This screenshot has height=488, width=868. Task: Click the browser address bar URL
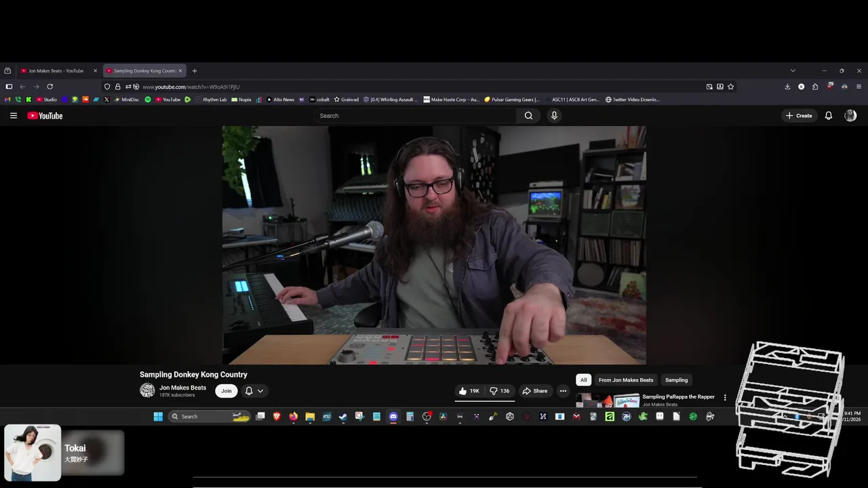[x=191, y=87]
